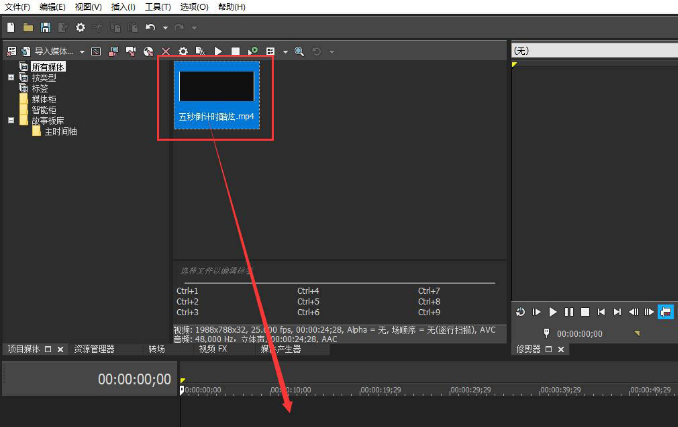Close the 项目媒体 panel with its X

(x=61, y=349)
